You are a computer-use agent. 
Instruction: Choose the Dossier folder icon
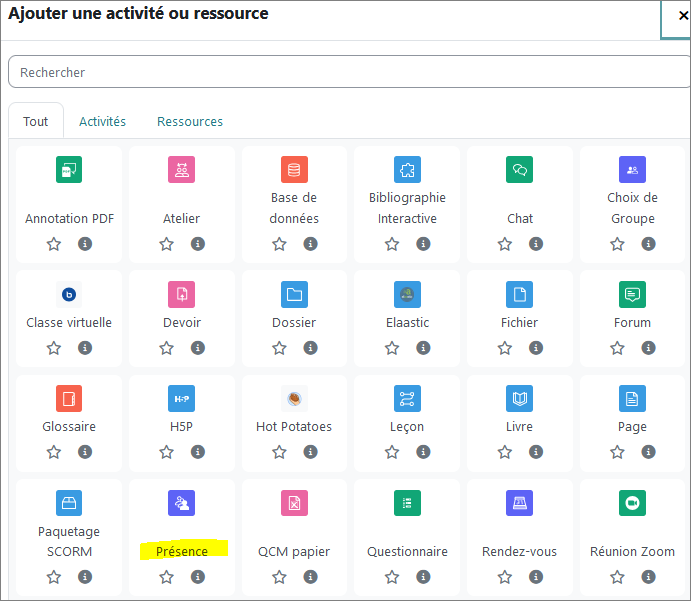tap(294, 294)
